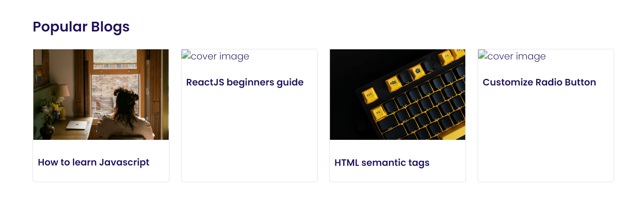Click the yellow ESC key in the keyboard photo

pos(369,95)
